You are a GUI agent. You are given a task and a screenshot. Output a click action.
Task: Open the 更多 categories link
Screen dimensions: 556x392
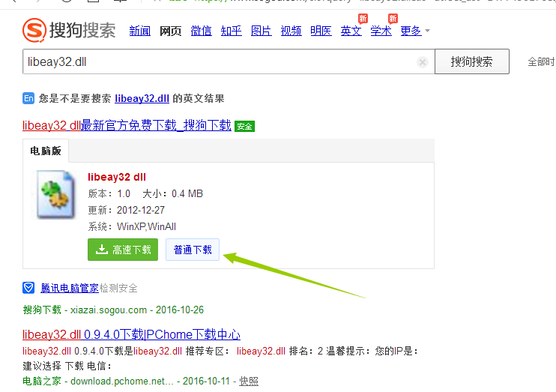[411, 31]
